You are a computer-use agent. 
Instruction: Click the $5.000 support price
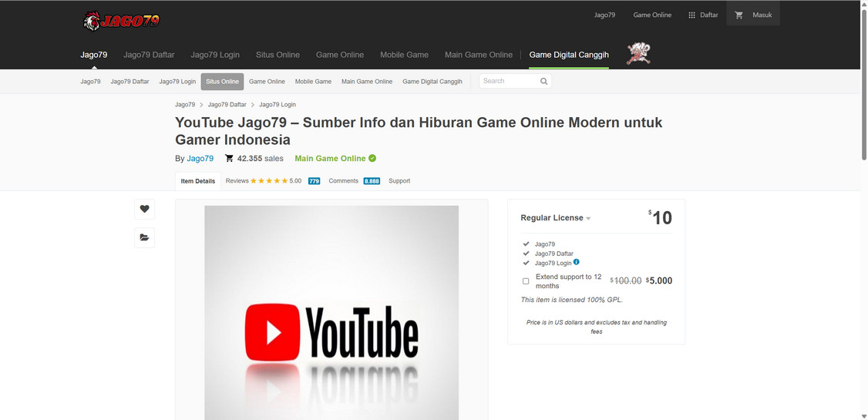659,281
